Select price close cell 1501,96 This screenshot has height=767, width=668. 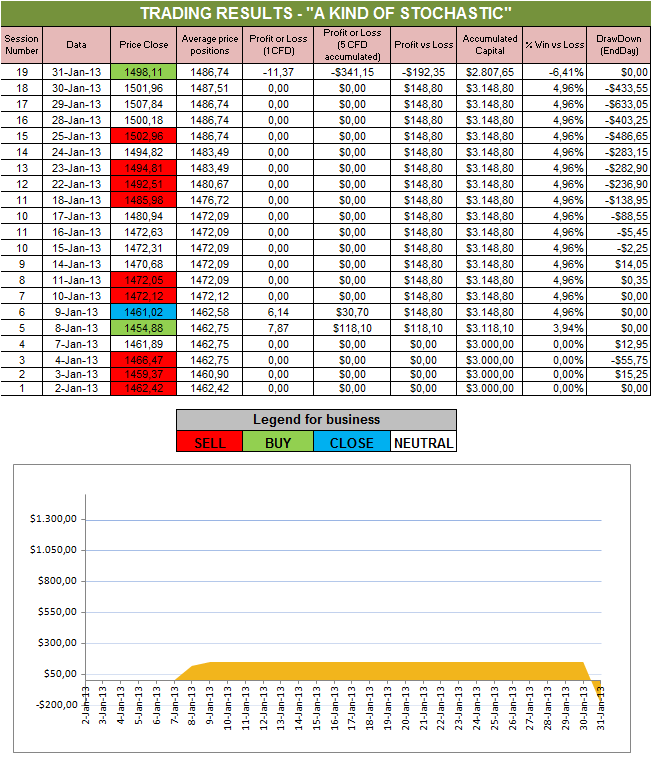pos(143,88)
